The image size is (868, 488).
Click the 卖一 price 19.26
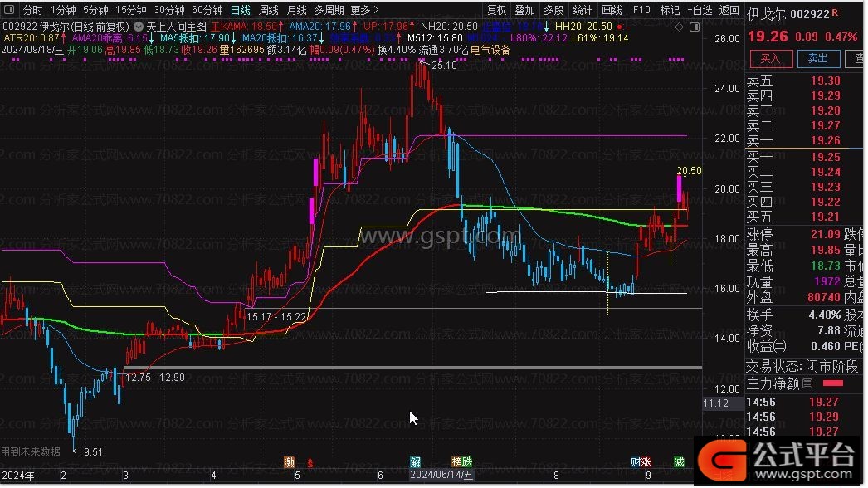click(826, 141)
